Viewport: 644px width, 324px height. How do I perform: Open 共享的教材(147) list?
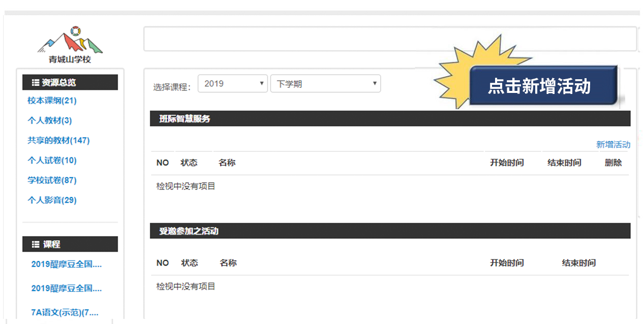[x=58, y=140]
